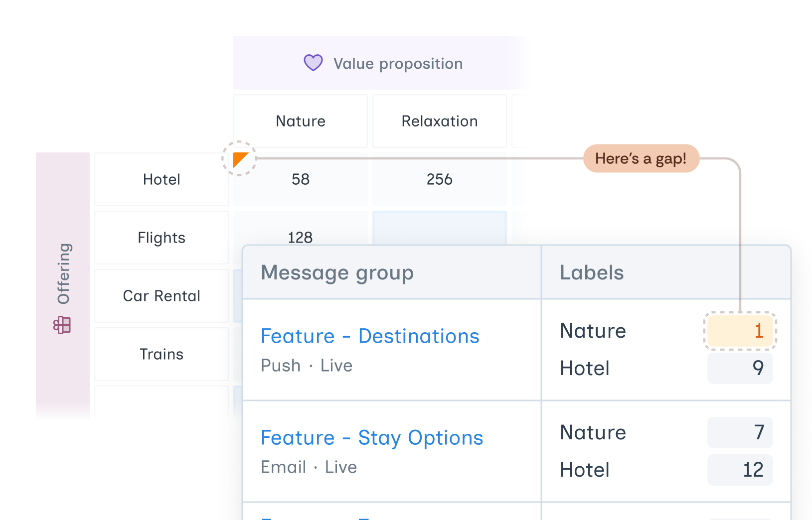Click the "Here's a gap!" badge
The image size is (812, 520).
[641, 158]
